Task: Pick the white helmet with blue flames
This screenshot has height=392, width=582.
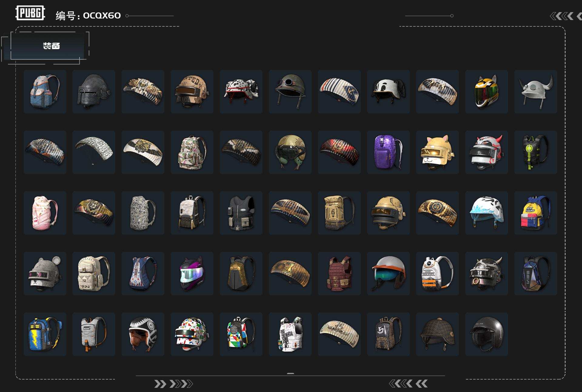Action: pos(487,213)
